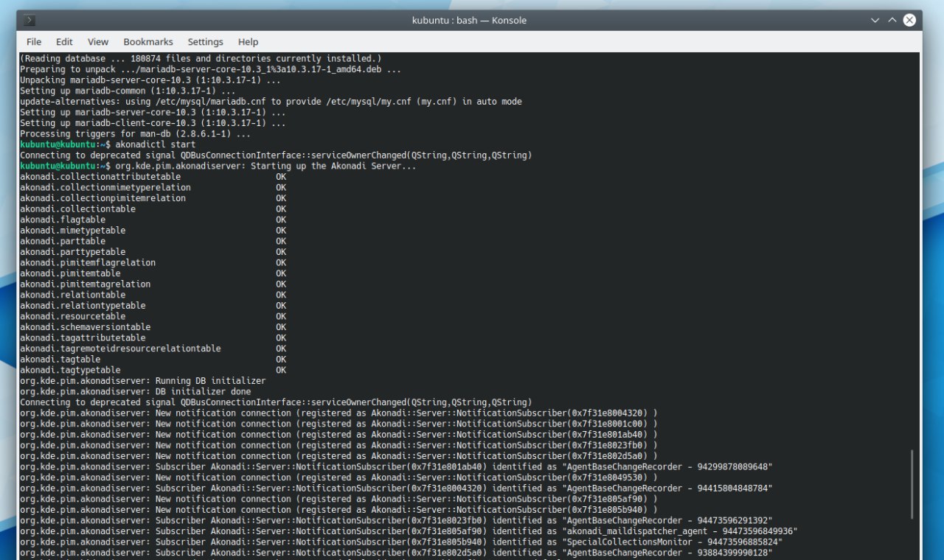
Task: Click 'update-alternatives' line text
Action: click(x=271, y=102)
